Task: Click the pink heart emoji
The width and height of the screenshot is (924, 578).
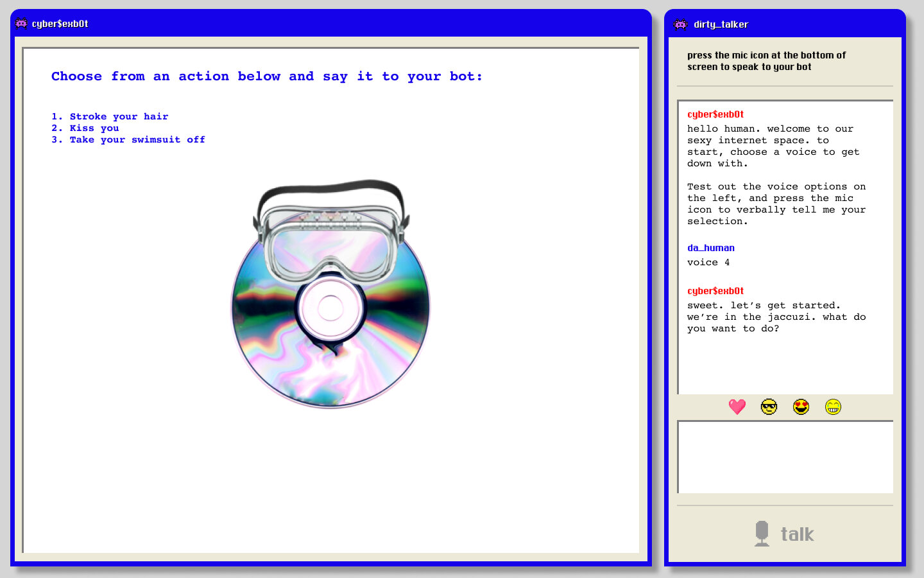Action: pyautogui.click(x=737, y=407)
